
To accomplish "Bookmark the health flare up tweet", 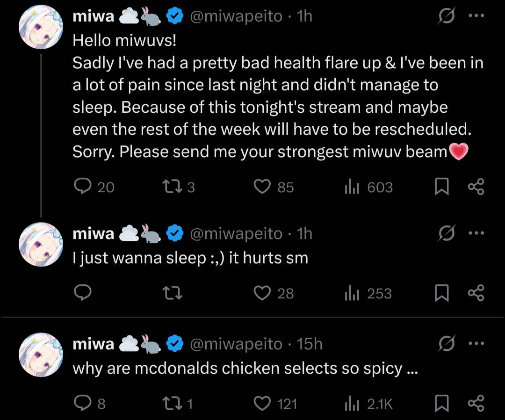I will click(x=442, y=187).
